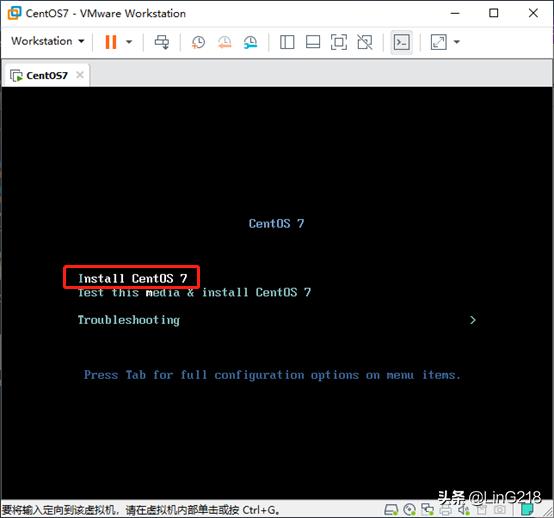Expand the stretch guest dropdown arrow
The image size is (554, 518).
click(456, 42)
